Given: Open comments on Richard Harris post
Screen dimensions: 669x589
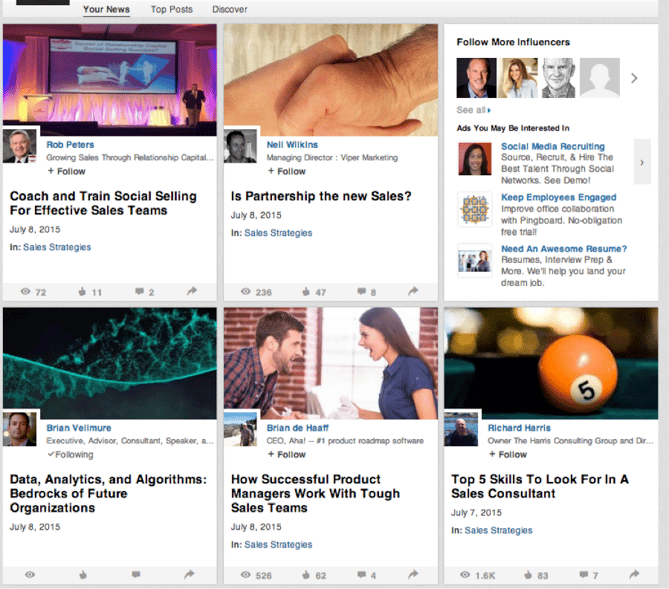Looking at the screenshot, I should [x=584, y=574].
